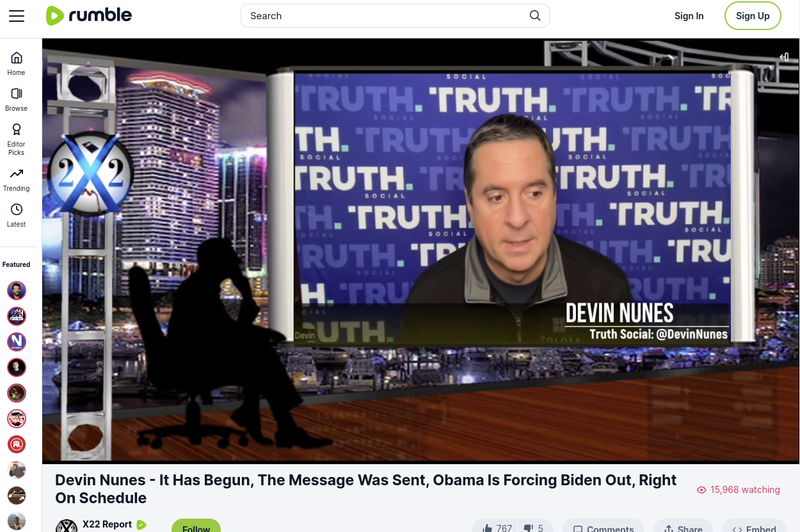800x532 pixels.
Task: Open featured channel with man in black shirt avatar
Action: [17, 367]
